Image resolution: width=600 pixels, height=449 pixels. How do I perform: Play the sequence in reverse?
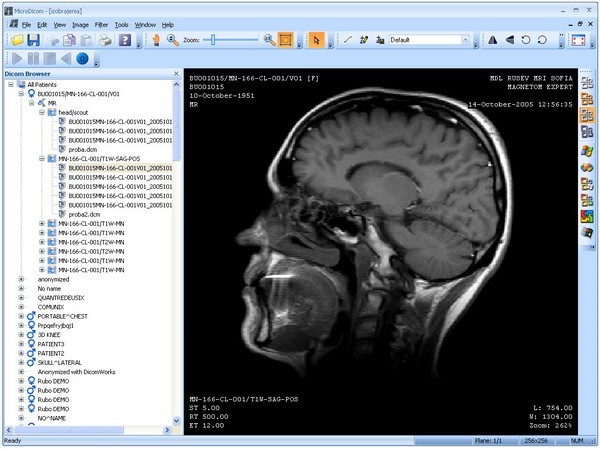coord(66,59)
